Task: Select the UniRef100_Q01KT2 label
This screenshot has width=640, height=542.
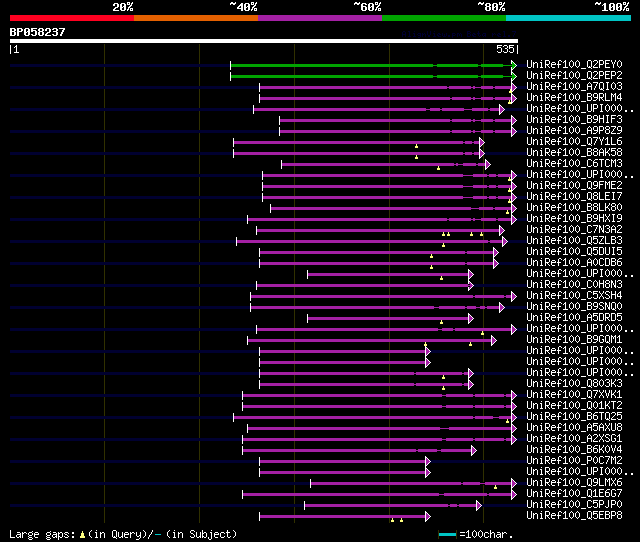Action: 574,406
